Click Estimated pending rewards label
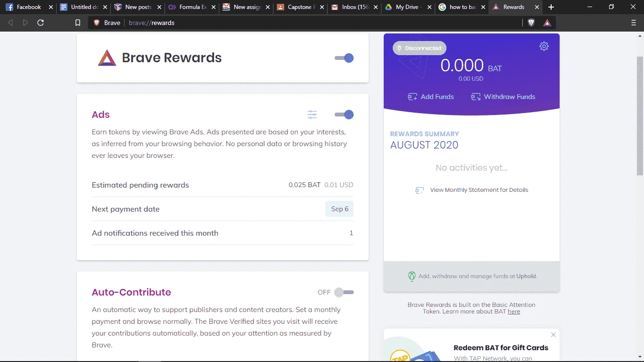Viewport: 644px width, 362px height. [140, 185]
